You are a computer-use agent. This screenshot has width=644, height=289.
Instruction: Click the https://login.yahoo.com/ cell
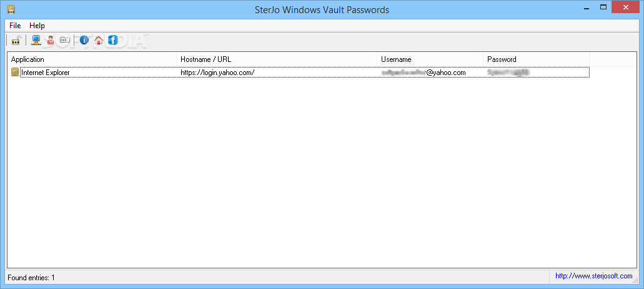point(217,73)
